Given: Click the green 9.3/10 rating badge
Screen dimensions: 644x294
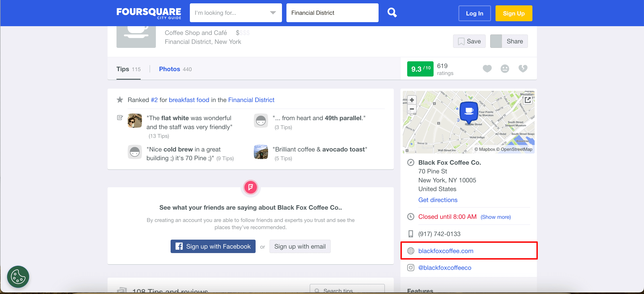Looking at the screenshot, I should point(420,69).
